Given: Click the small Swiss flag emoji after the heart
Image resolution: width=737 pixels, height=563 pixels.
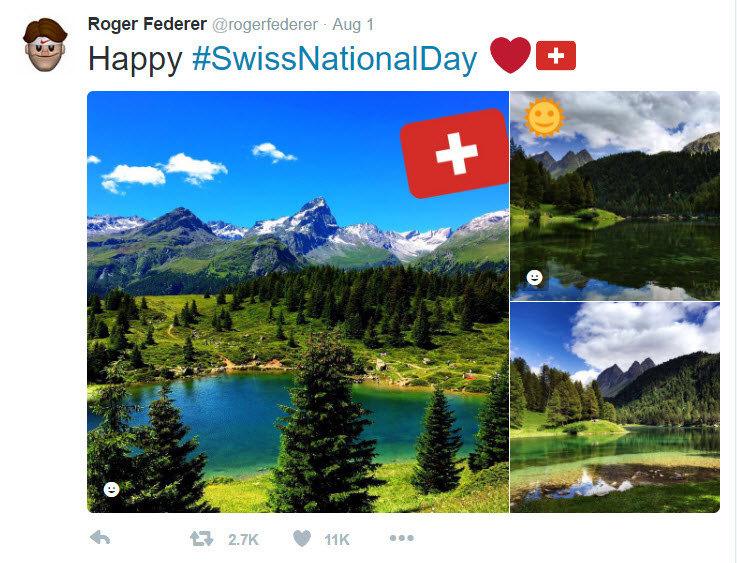Looking at the screenshot, I should click(556, 57).
